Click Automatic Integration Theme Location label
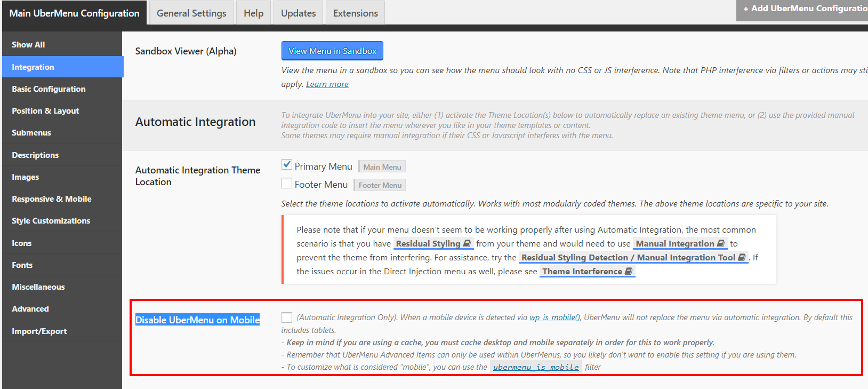868x389 pixels. 198,176
